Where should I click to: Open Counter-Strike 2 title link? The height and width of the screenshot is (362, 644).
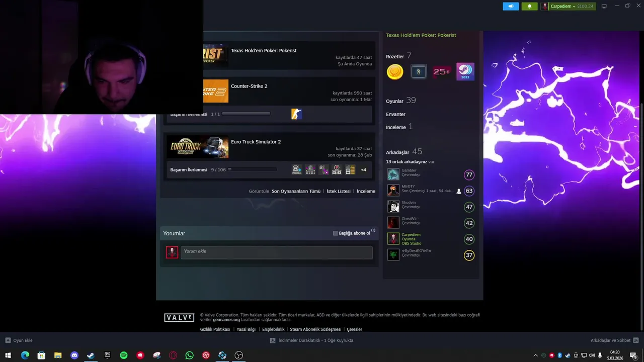[249, 86]
